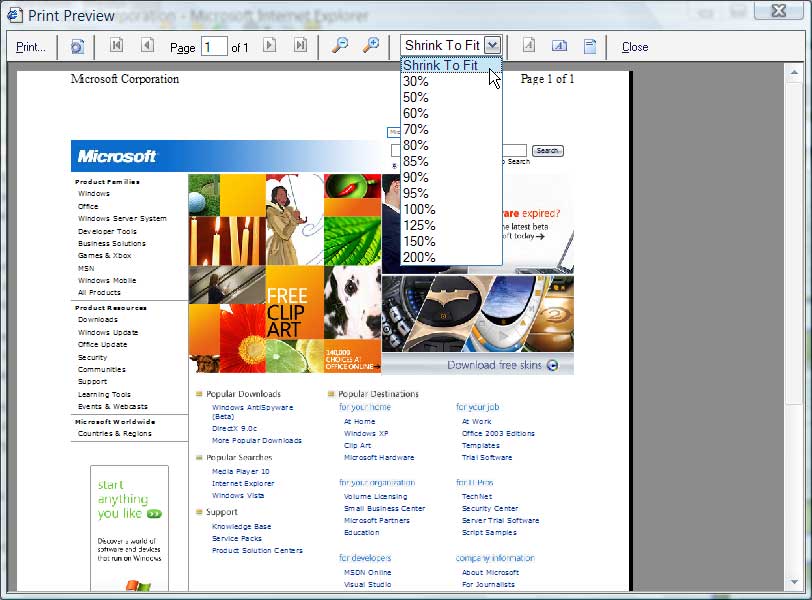The width and height of the screenshot is (812, 600).
Task: Click Events & Webcasts link
Action: coord(112,406)
